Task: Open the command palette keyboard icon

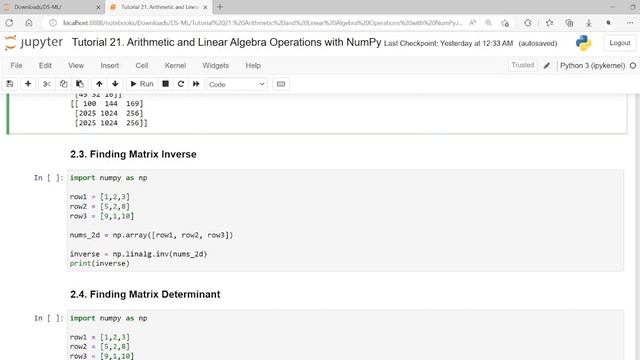Action: pyautogui.click(x=281, y=84)
